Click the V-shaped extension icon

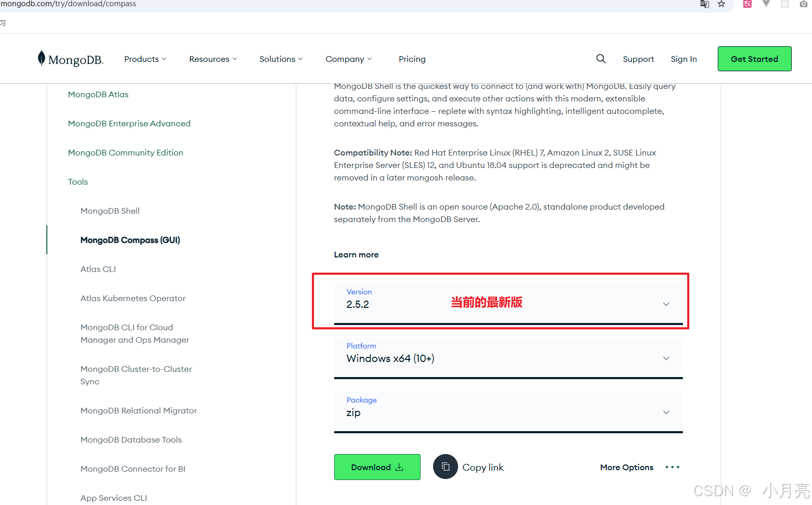point(766,4)
